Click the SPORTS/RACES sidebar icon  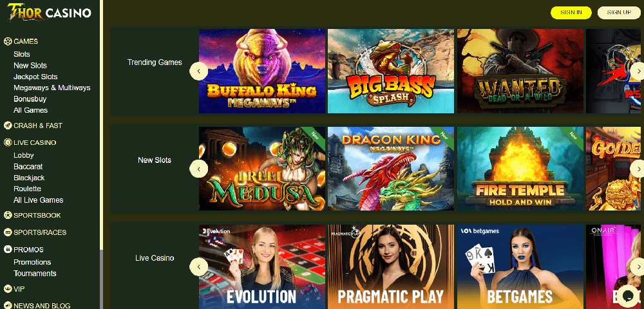point(7,232)
